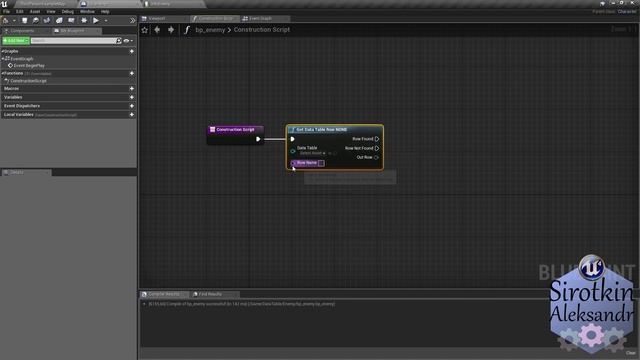This screenshot has width=640, height=360.
Task: Add a new local variable with the plus
Action: pos(132,115)
